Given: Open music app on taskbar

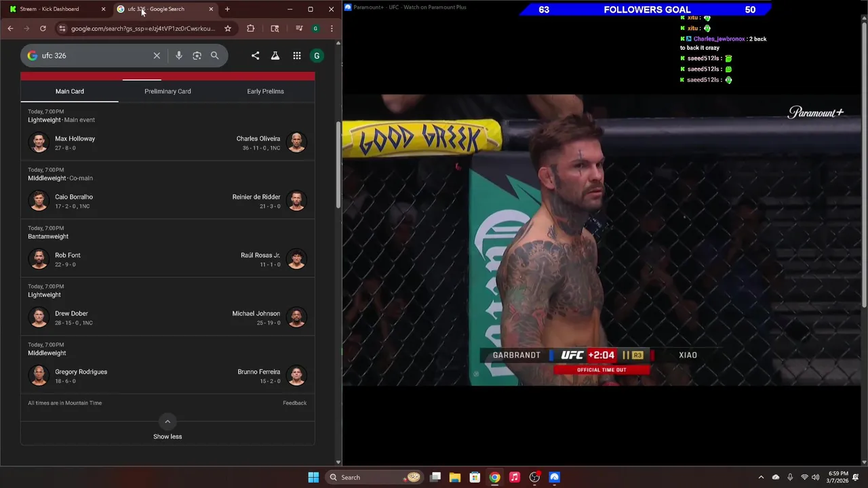Looking at the screenshot, I should coord(515,477).
